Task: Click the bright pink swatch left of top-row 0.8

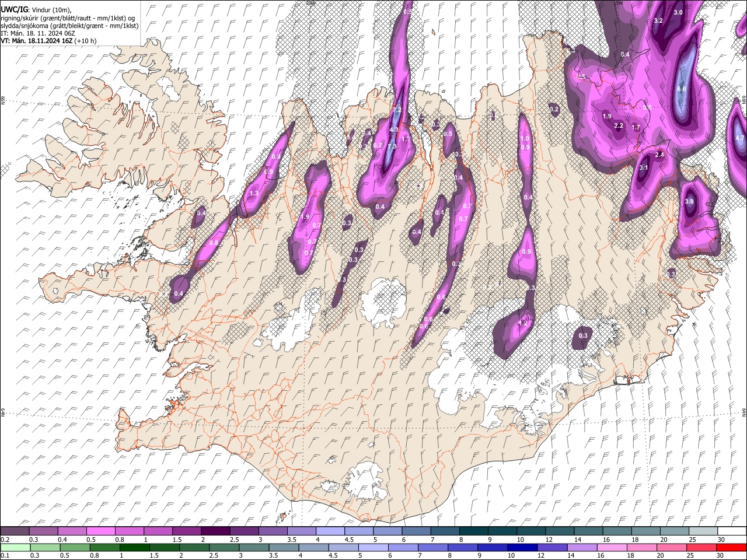Action: tap(100, 531)
